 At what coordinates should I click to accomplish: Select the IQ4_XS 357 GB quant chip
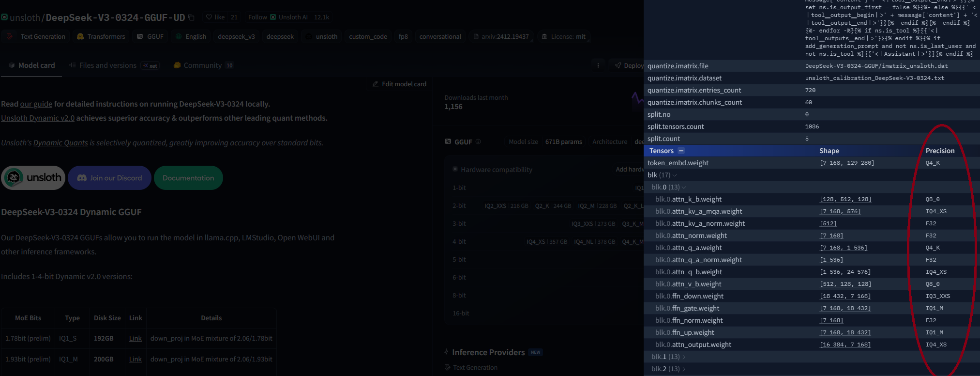coord(547,242)
